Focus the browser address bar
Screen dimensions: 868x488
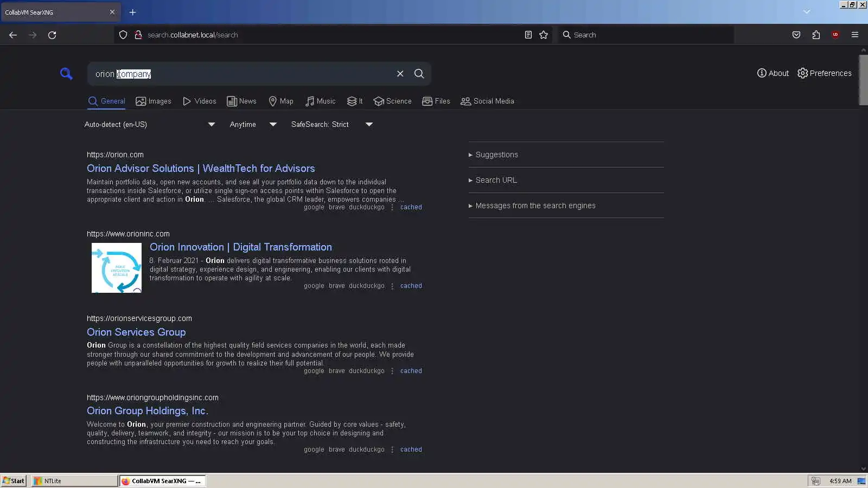[333, 35]
